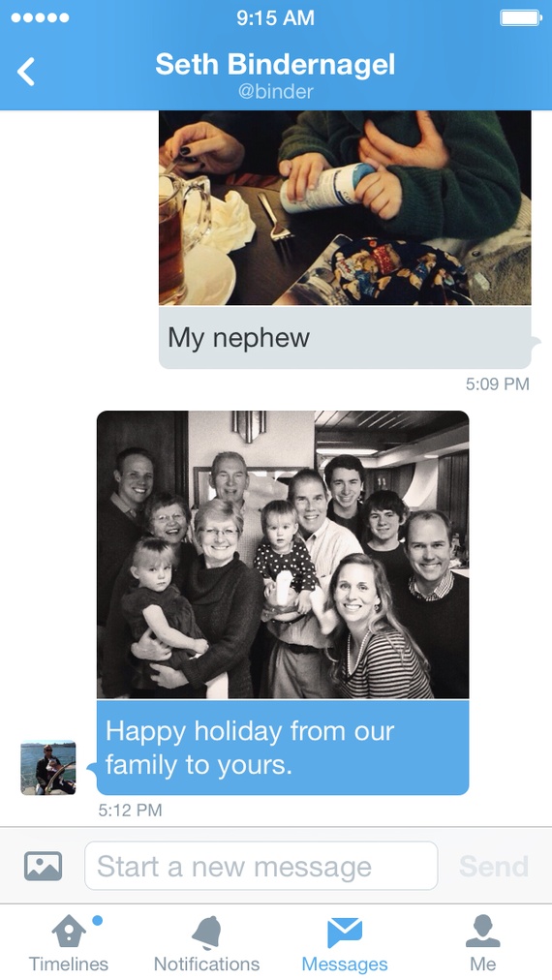Screen dimensions: 552x980
Task: Open the Me profile icon
Action: pyautogui.click(x=482, y=932)
